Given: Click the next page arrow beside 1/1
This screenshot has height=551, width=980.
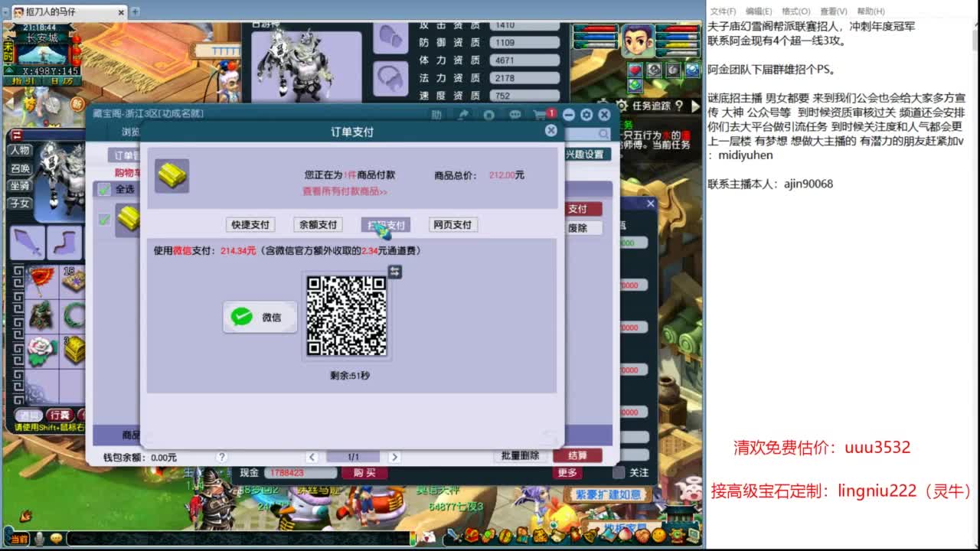Looking at the screenshot, I should click(x=394, y=457).
